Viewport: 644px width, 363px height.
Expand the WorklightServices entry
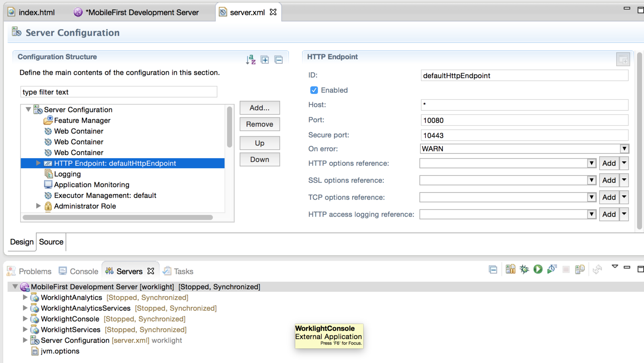(x=25, y=329)
